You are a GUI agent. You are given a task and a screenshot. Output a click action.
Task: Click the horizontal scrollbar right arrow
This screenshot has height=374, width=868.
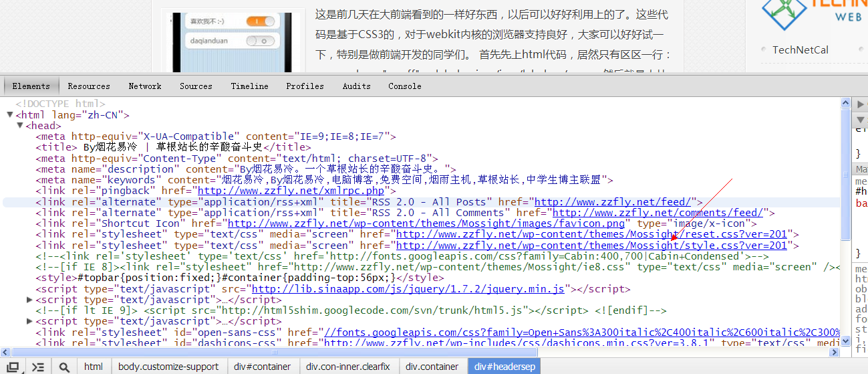835,352
